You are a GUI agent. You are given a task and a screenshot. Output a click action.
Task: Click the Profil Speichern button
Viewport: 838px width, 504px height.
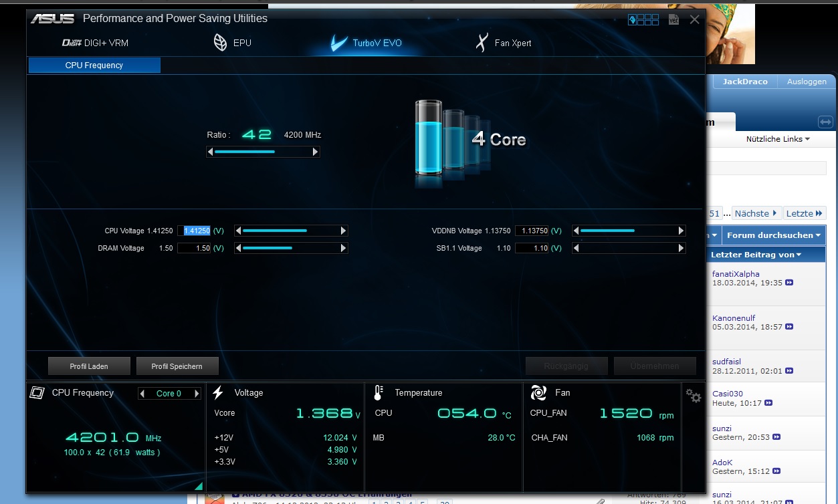[178, 366]
